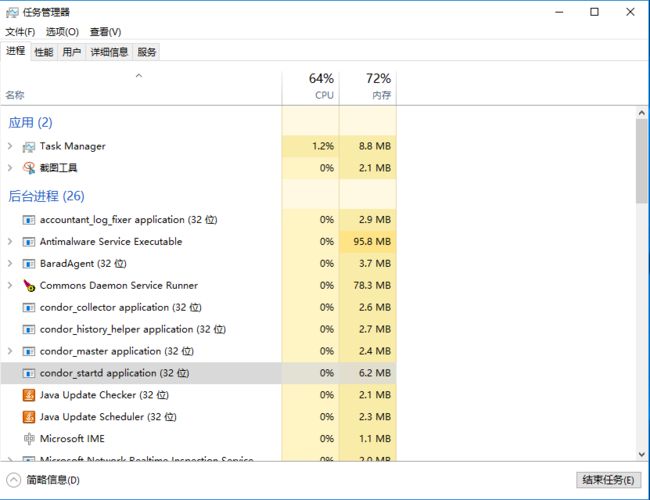Expand the condor_master application row
This screenshot has height=500, width=650.
pyautogui.click(x=10, y=352)
